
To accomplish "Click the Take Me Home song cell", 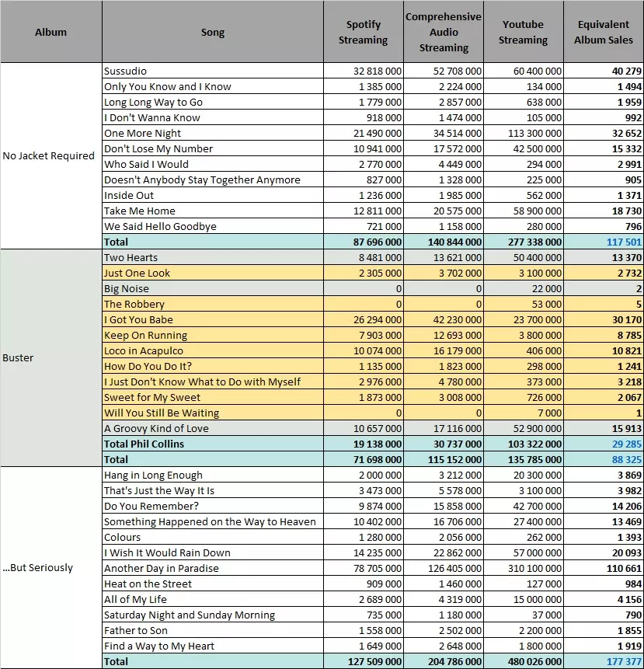I will coord(213,211).
